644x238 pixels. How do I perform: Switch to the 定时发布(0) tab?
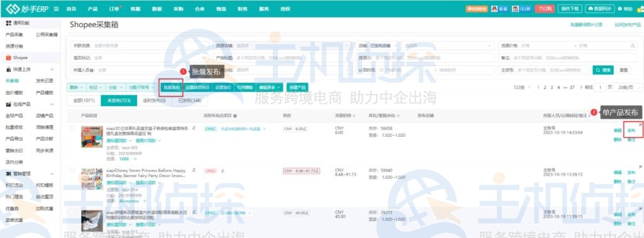tap(155, 100)
